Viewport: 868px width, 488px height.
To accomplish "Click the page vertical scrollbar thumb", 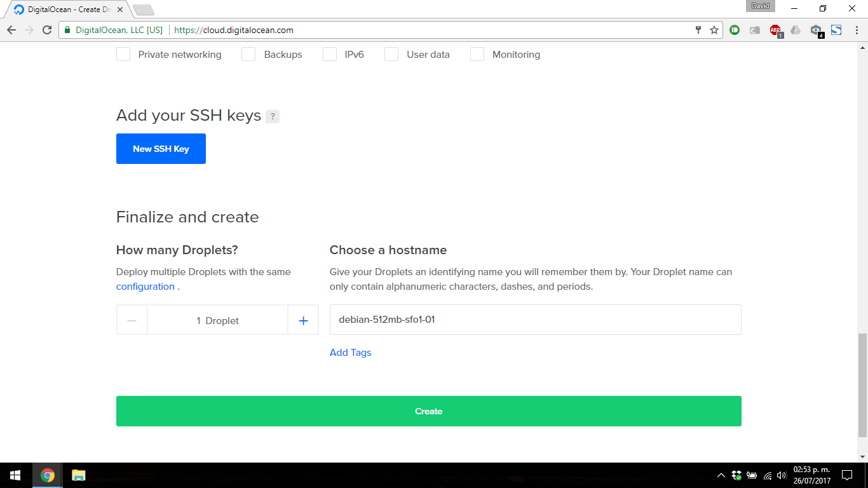I will (x=862, y=385).
